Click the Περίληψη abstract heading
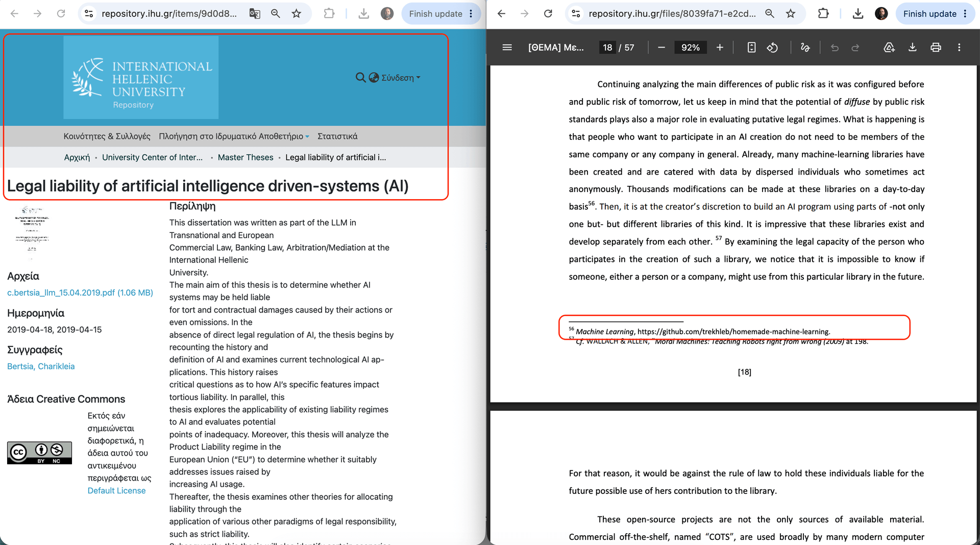Image resolution: width=980 pixels, height=545 pixels. click(x=192, y=206)
